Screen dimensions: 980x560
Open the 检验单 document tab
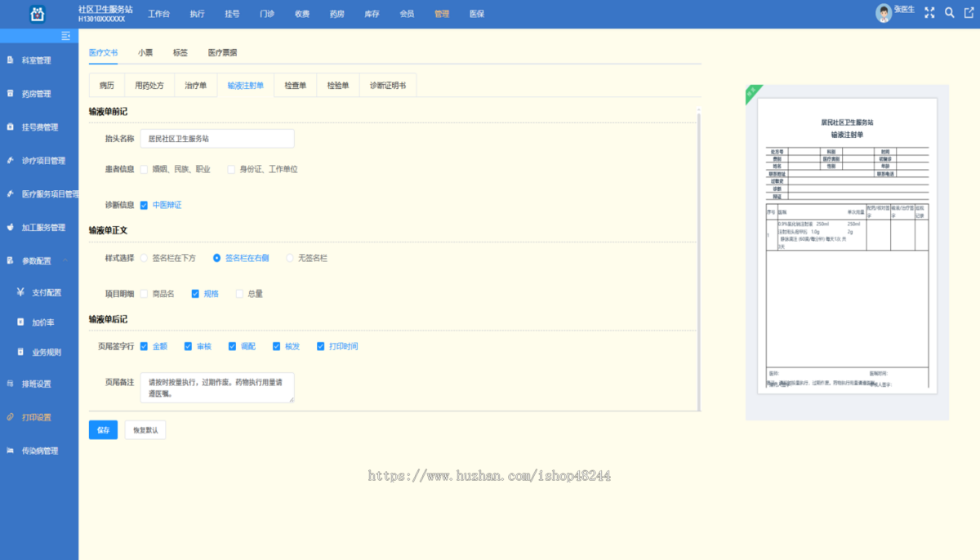pos(338,86)
